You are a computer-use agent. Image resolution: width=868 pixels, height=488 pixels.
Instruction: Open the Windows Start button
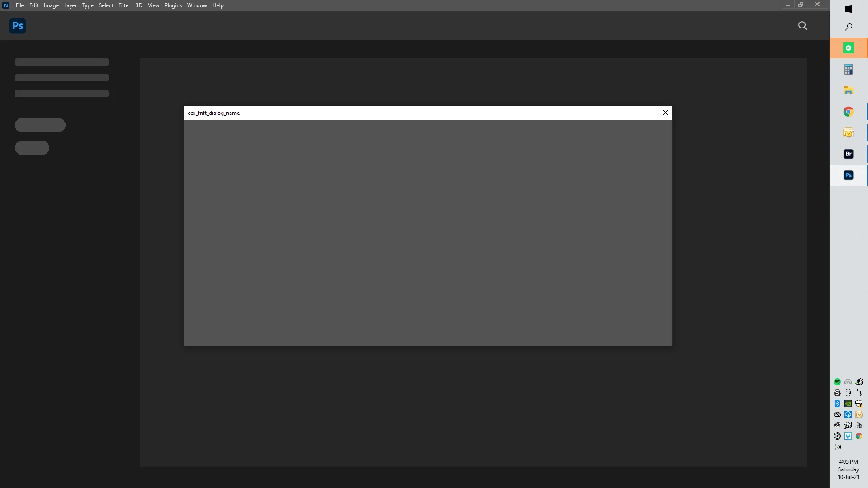849,9
